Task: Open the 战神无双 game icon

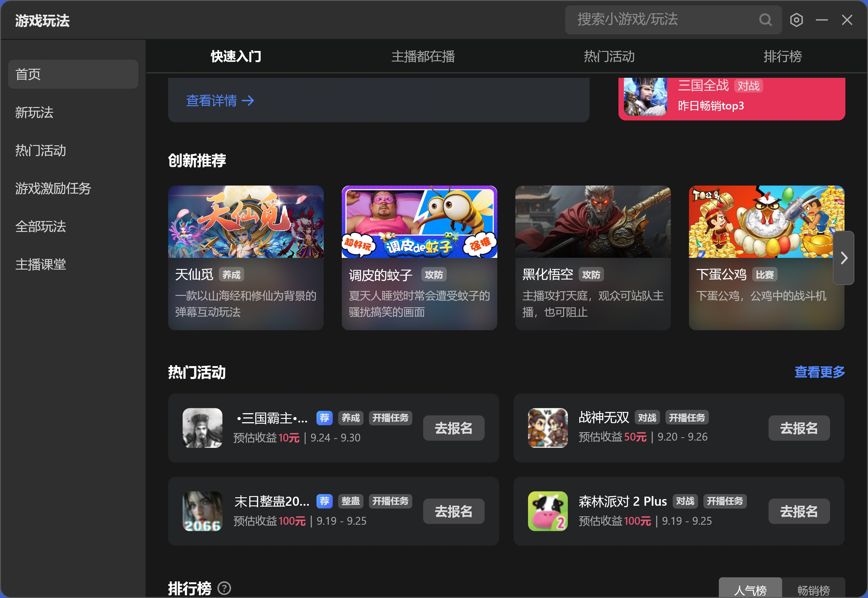Action: [547, 428]
